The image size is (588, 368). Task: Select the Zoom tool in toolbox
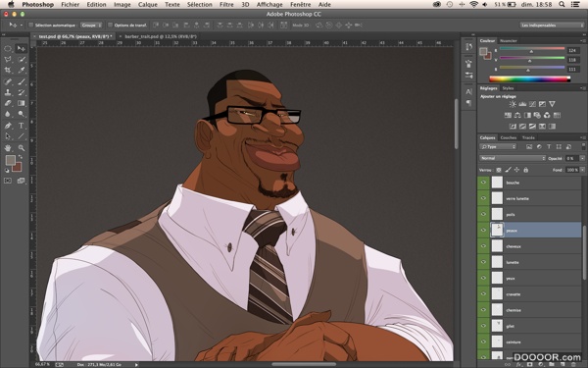[22, 148]
